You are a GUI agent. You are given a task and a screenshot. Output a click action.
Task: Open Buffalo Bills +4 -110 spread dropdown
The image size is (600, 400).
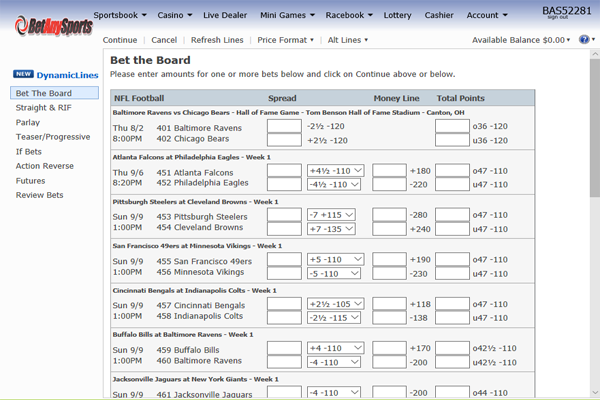[x=335, y=348]
